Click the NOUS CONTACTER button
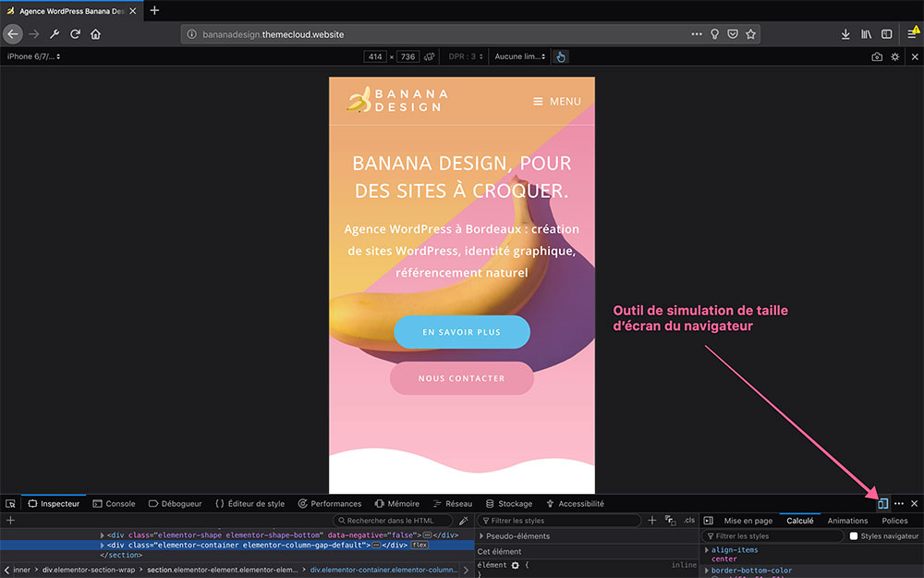Viewport: 924px width, 578px height. pos(462,378)
